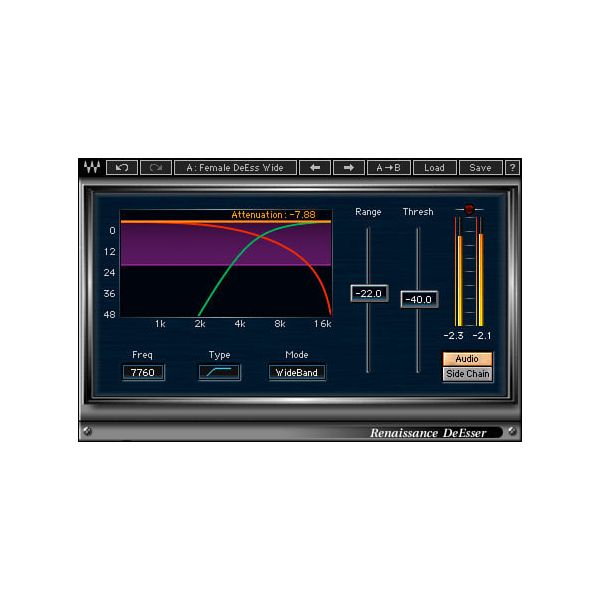Toggle the WideBand mode button
Screen dimensions: 600x600
pyautogui.click(x=297, y=372)
